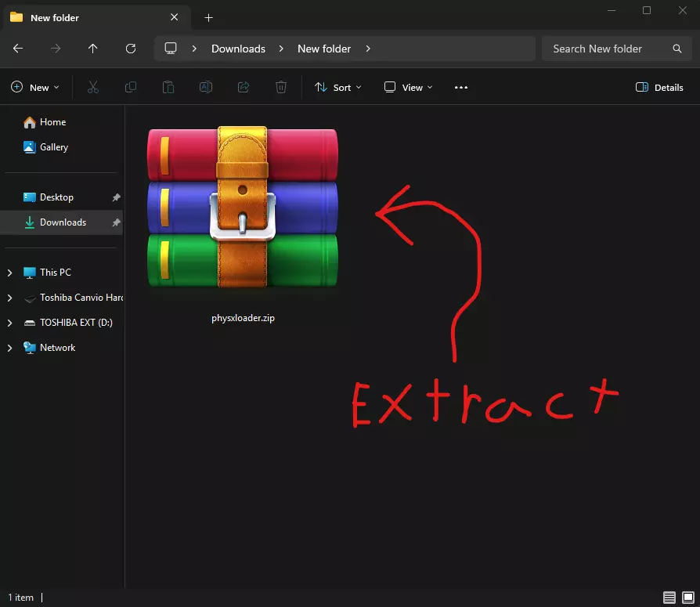Go up one folder level
This screenshot has height=607, width=700.
[x=93, y=49]
